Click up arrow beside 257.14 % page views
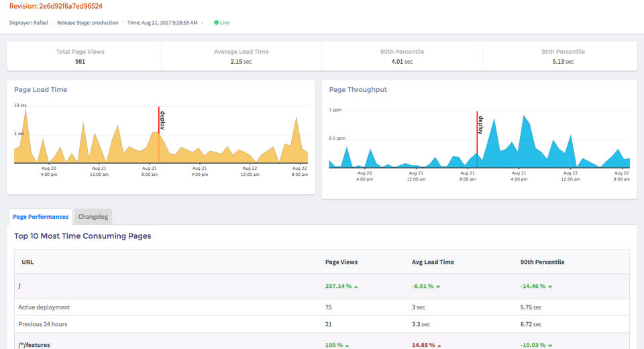644x349 pixels. tap(356, 287)
